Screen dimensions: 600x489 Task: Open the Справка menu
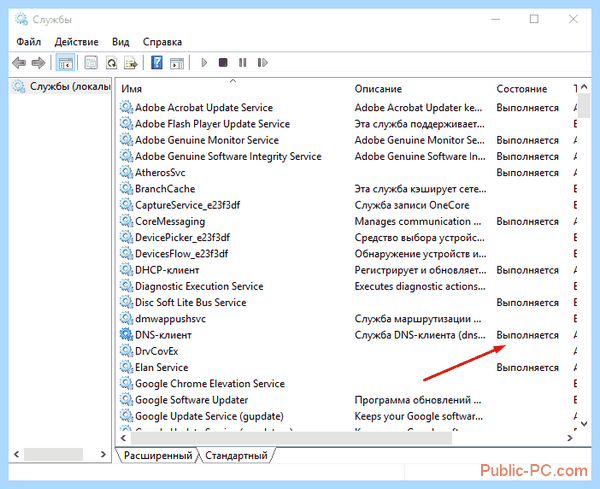point(162,42)
